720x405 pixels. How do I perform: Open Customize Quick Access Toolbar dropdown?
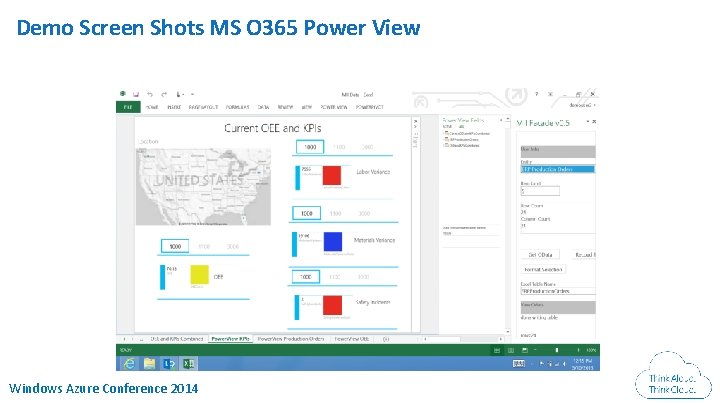pos(192,94)
